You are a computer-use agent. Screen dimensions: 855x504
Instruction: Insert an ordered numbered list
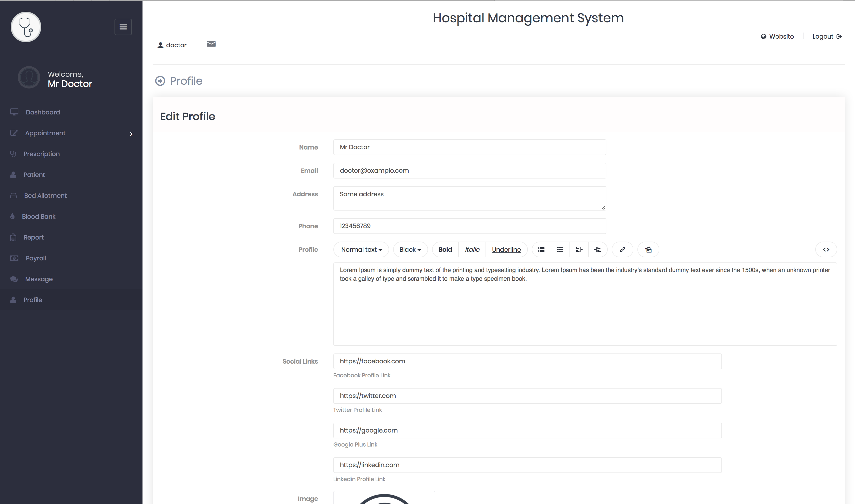coord(560,250)
